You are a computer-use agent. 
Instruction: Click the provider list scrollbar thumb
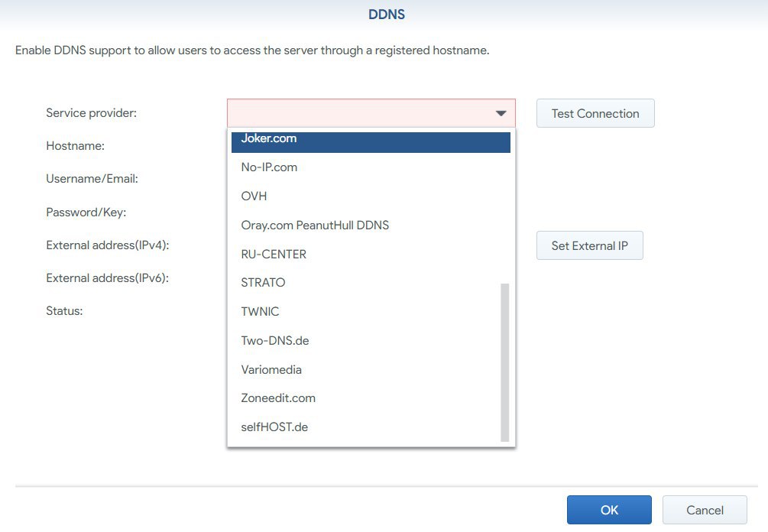click(x=505, y=362)
